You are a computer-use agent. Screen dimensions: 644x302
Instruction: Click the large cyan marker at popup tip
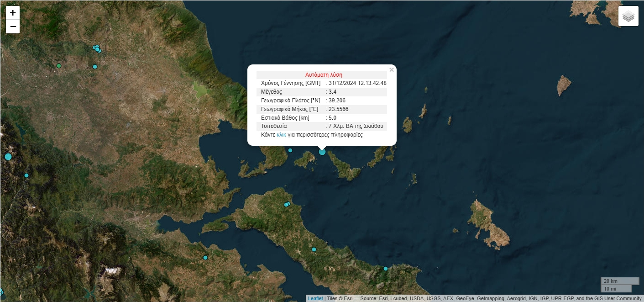point(322,151)
